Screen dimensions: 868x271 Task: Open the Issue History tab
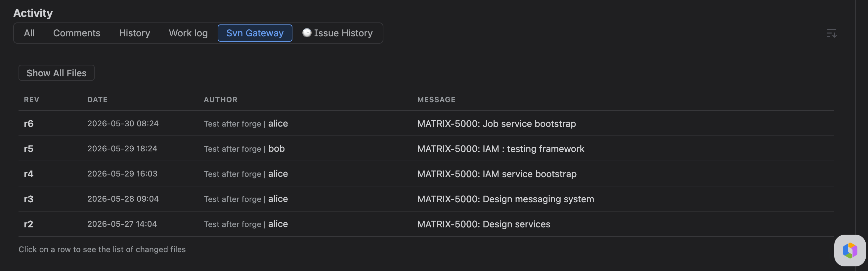(x=338, y=33)
